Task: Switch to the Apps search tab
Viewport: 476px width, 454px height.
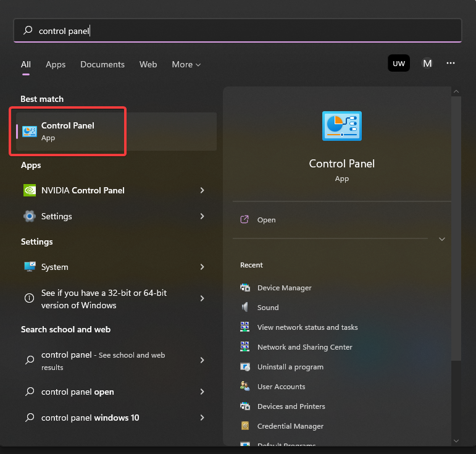Action: coord(56,64)
